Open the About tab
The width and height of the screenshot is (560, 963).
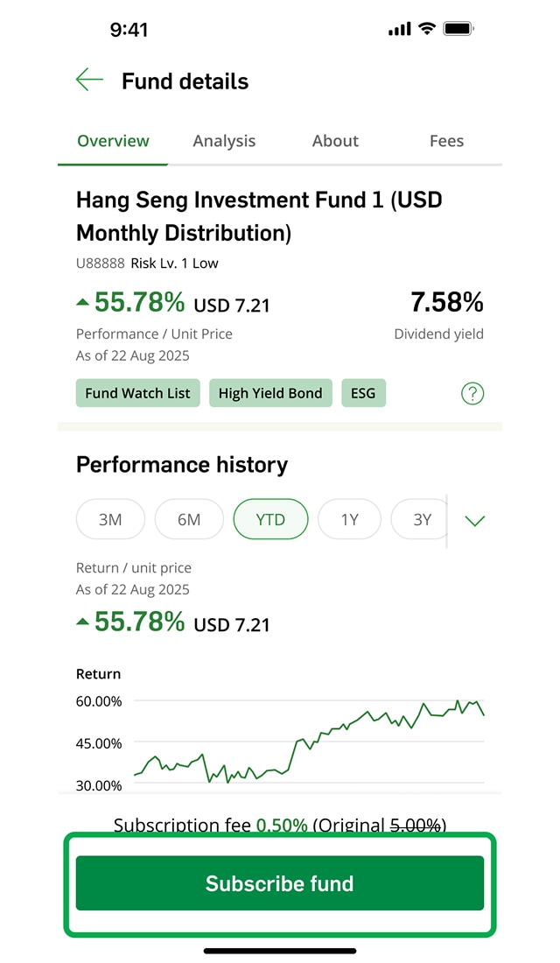pos(335,141)
